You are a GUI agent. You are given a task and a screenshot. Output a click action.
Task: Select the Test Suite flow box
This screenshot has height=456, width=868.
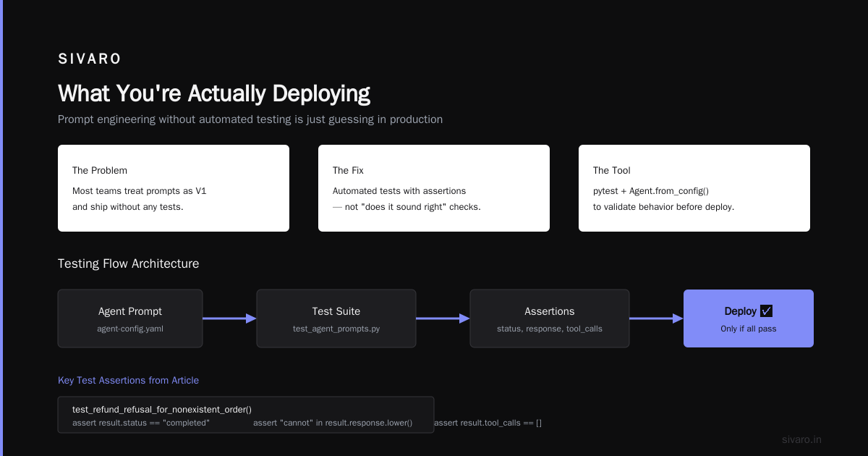pyautogui.click(x=336, y=318)
